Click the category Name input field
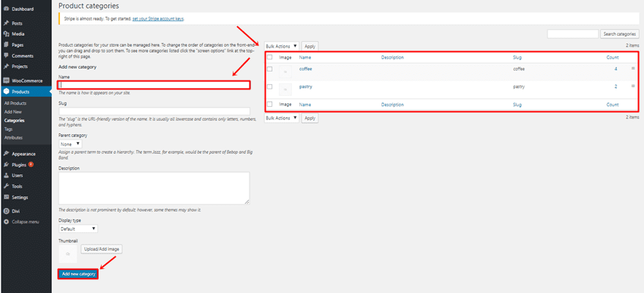Viewport: 644px width, 293px height. tap(154, 85)
